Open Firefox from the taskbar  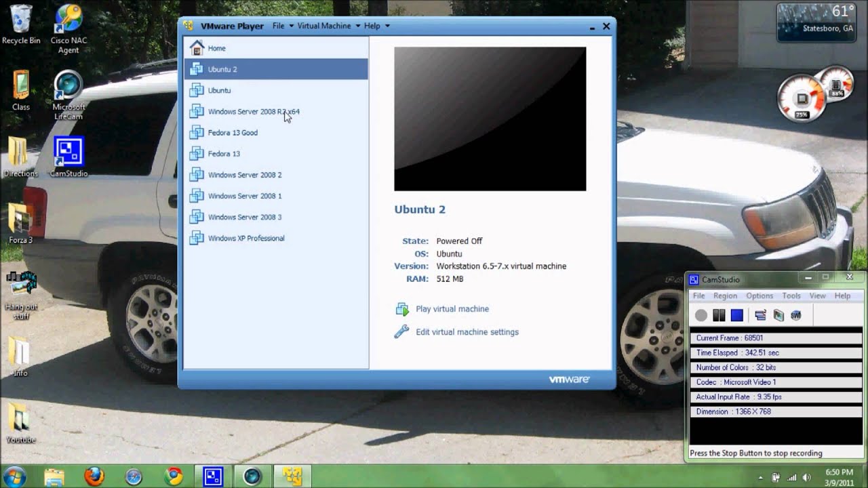point(94,476)
